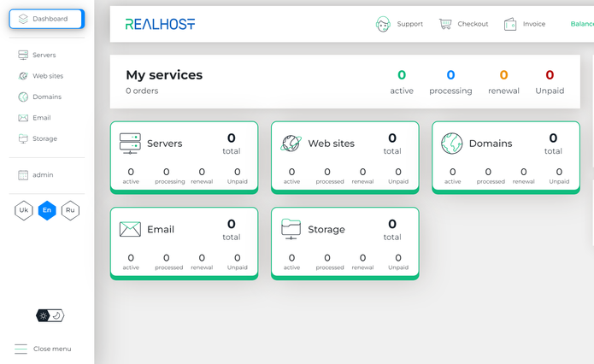Click the Storage sidebar menu label

(44, 138)
